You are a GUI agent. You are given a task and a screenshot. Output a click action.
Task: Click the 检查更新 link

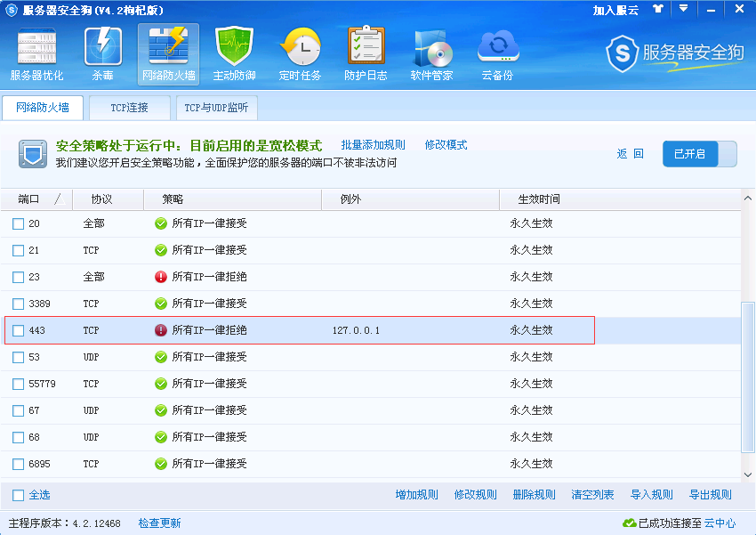click(x=159, y=523)
